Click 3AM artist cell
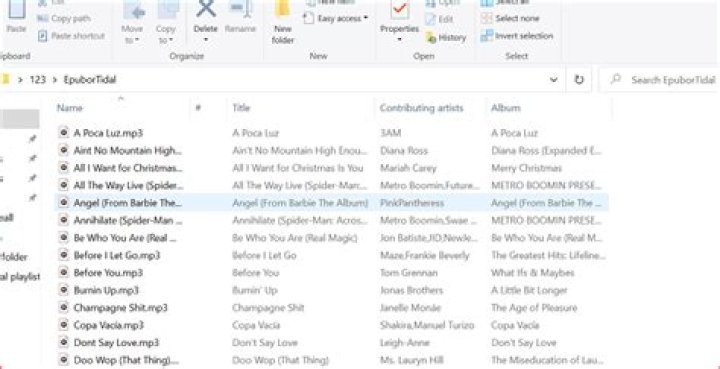The width and height of the screenshot is (720, 369). coord(391,133)
